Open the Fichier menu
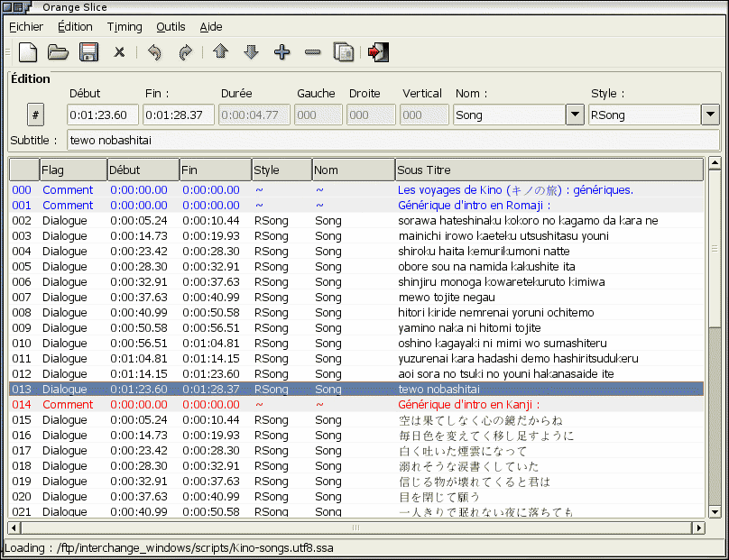 (x=26, y=27)
